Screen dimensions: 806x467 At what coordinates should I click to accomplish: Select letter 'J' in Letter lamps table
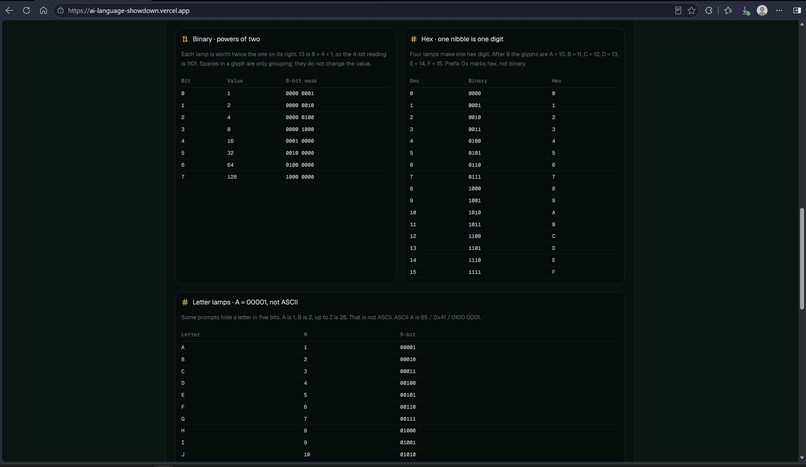[x=183, y=455]
